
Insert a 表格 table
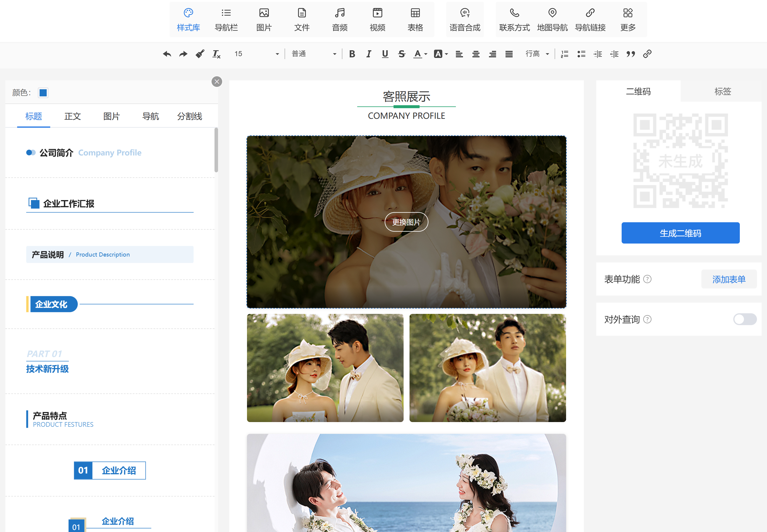pos(415,20)
